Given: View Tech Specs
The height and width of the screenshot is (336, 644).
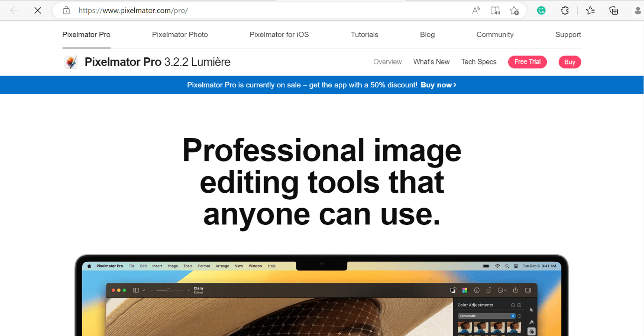Looking at the screenshot, I should click(479, 62).
